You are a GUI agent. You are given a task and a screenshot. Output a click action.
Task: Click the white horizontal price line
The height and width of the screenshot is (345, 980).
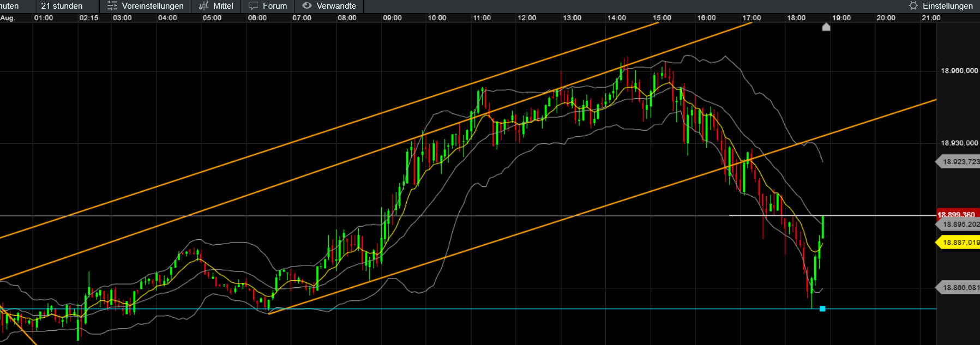click(x=833, y=215)
